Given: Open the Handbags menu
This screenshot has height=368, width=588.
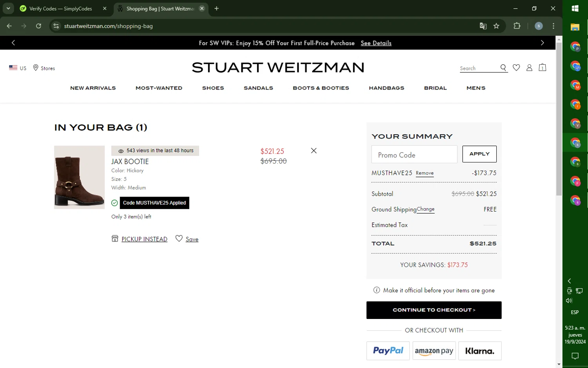Looking at the screenshot, I should [387, 88].
